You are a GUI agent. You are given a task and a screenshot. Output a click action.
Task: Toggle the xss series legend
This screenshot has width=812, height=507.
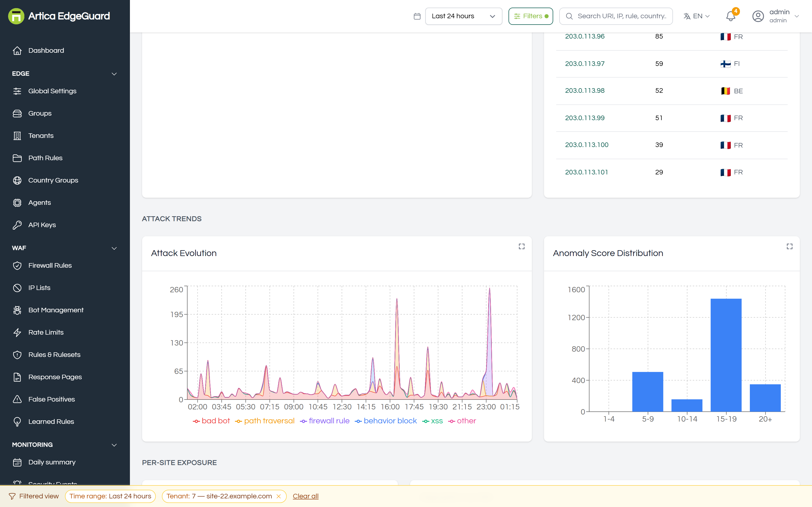click(x=432, y=421)
